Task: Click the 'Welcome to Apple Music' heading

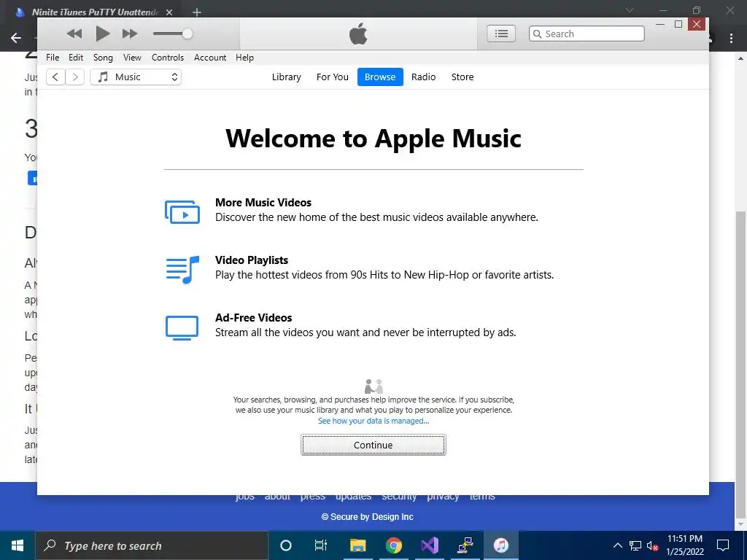Action: point(373,139)
